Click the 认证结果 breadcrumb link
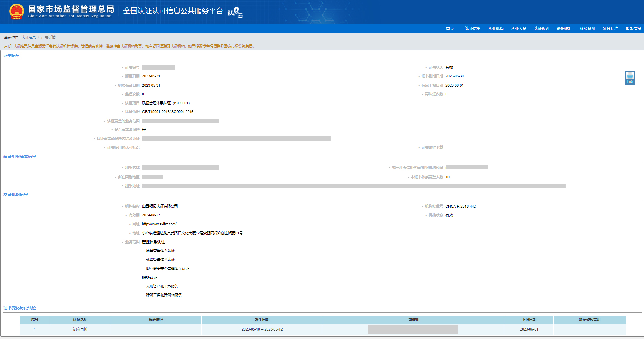This screenshot has width=644, height=339. tap(29, 37)
